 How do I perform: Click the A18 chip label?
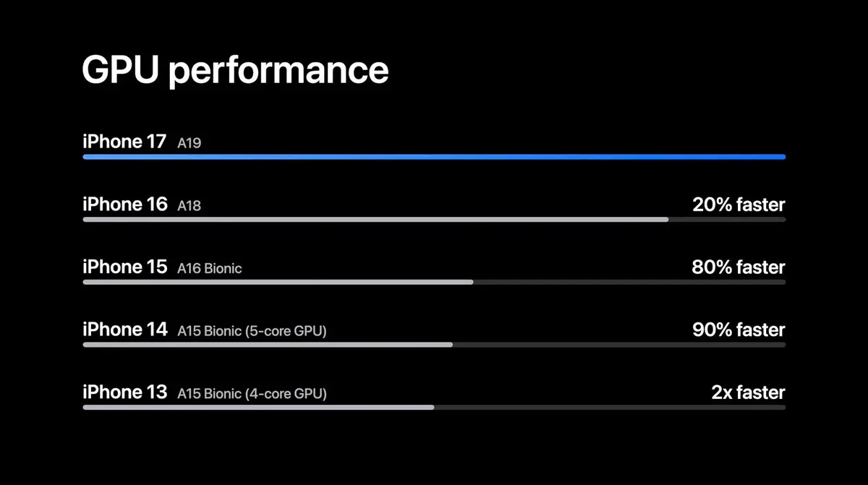click(190, 206)
